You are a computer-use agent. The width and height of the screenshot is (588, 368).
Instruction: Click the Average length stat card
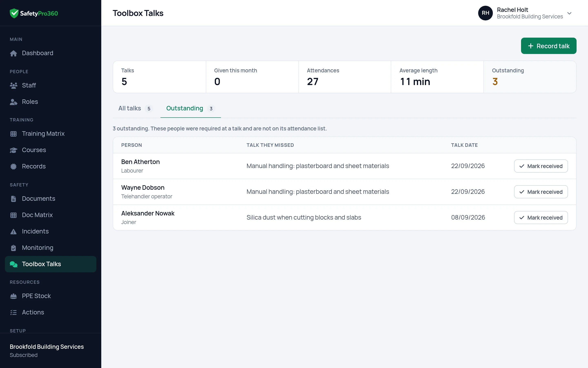(x=437, y=77)
